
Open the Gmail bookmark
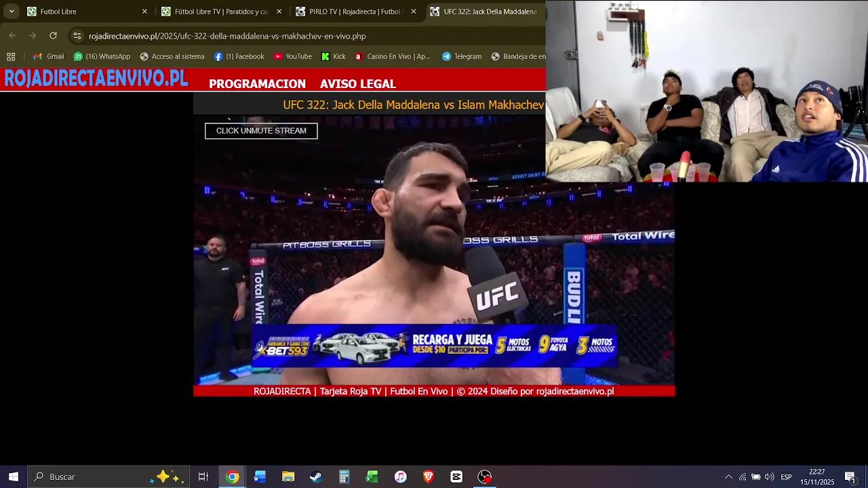(x=49, y=56)
